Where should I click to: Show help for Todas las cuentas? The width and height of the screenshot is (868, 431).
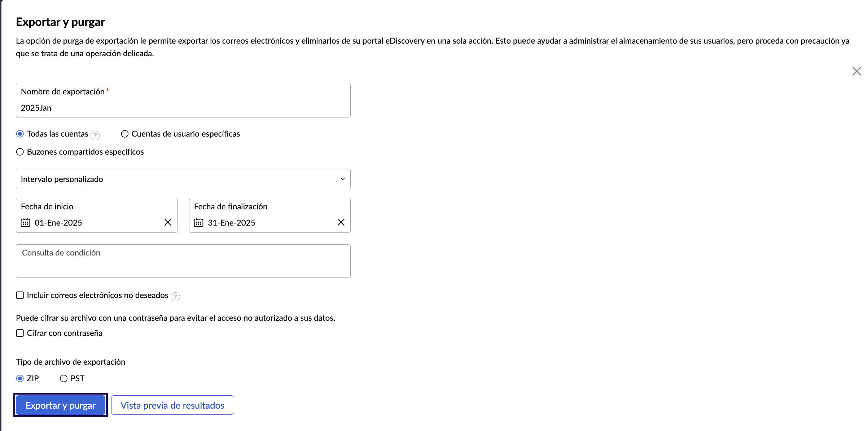tap(95, 135)
